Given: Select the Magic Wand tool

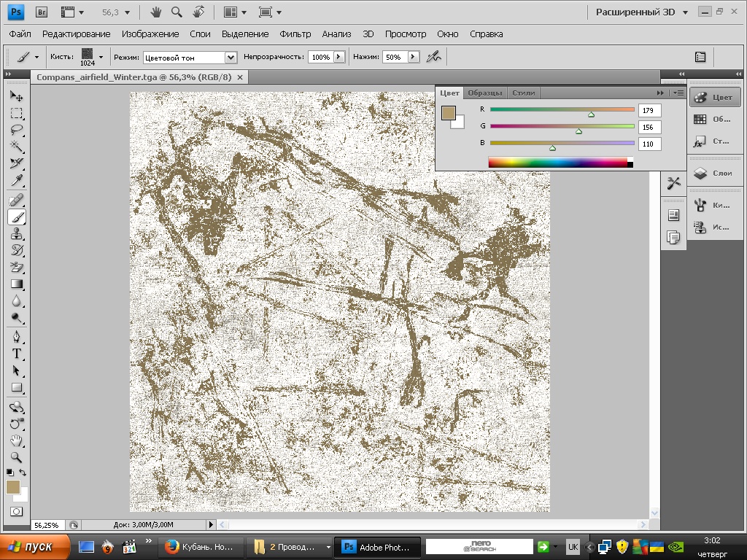Looking at the screenshot, I should pyautogui.click(x=17, y=147).
